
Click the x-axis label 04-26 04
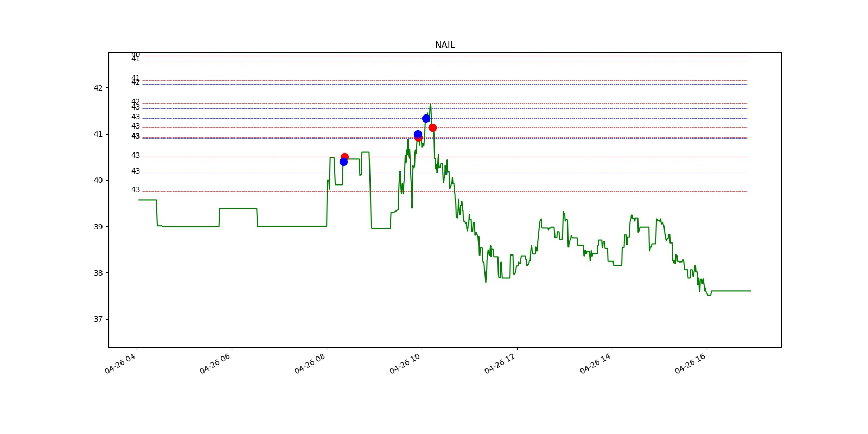tap(120, 363)
